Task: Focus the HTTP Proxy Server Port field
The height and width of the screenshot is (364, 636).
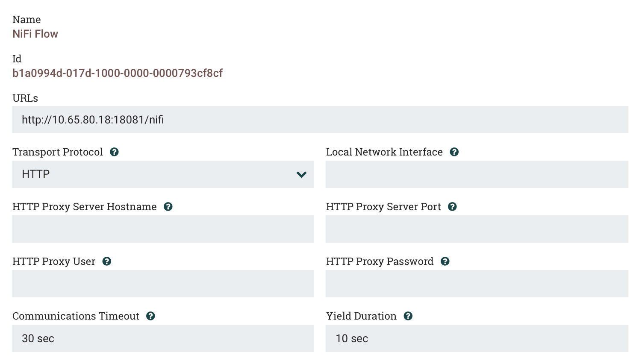Action: [x=477, y=229]
